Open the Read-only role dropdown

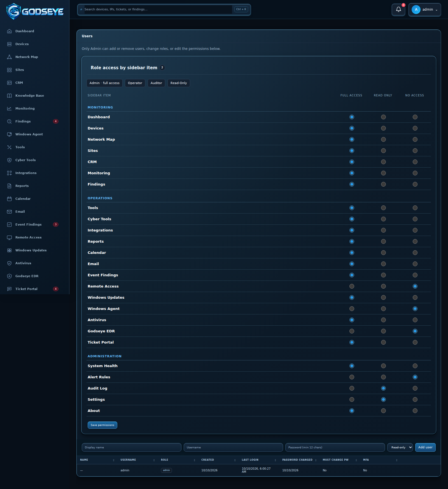[x=400, y=447]
